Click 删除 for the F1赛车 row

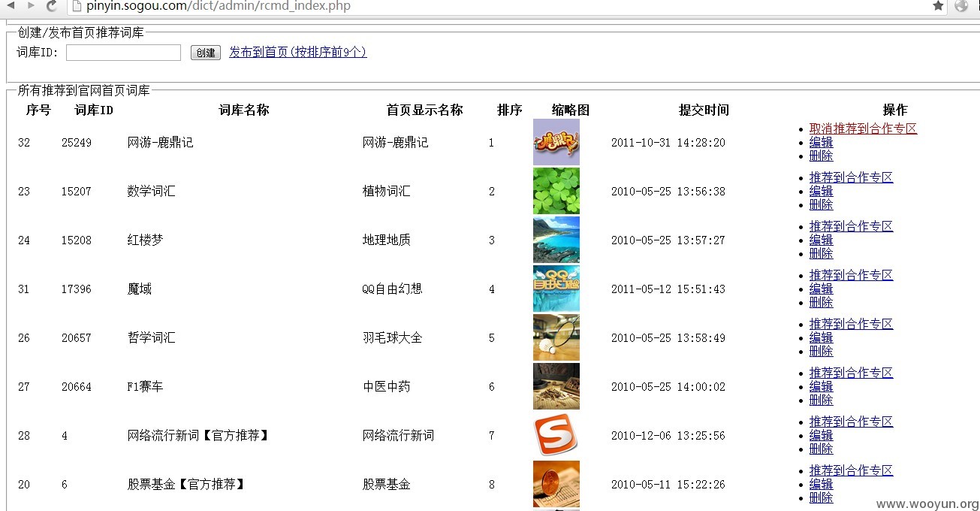(822, 400)
